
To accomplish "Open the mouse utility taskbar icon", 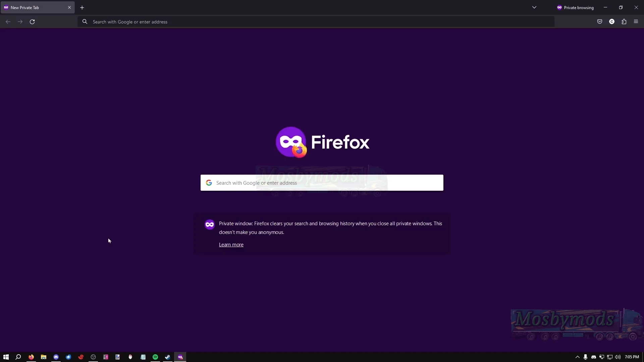I will (130, 357).
